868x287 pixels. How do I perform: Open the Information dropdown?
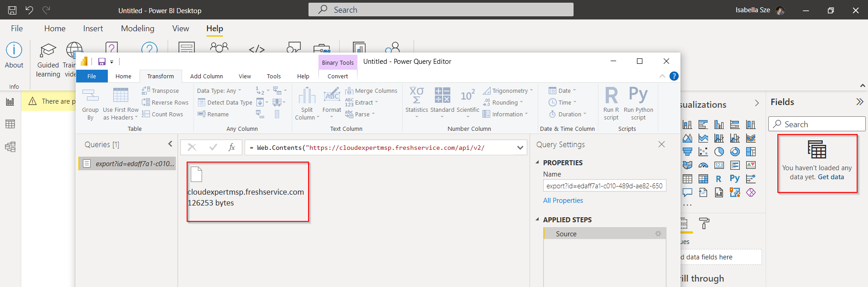click(x=506, y=114)
